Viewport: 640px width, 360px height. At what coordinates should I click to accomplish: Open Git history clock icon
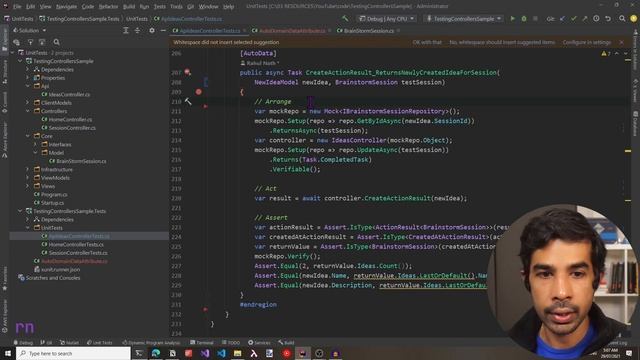pyautogui.click(x=596, y=19)
